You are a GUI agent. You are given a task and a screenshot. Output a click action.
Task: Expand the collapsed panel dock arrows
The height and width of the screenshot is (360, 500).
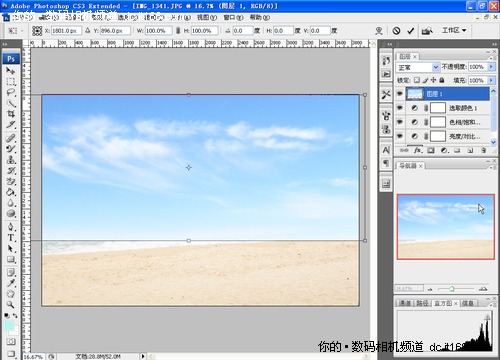[x=389, y=44]
